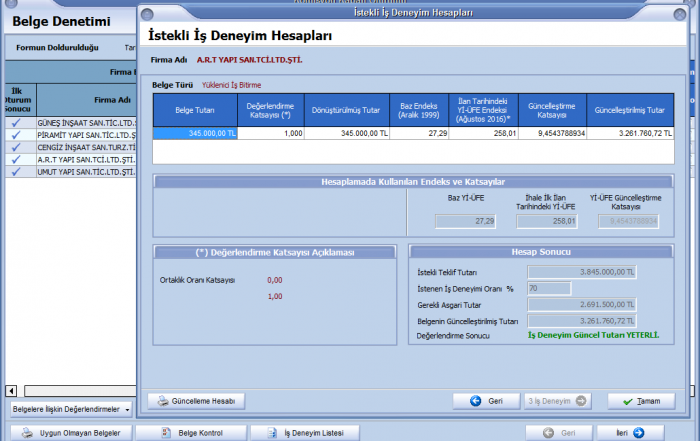Select the Formun Doldurulduğu tab label
The width and height of the screenshot is (700, 441).
pos(56,48)
